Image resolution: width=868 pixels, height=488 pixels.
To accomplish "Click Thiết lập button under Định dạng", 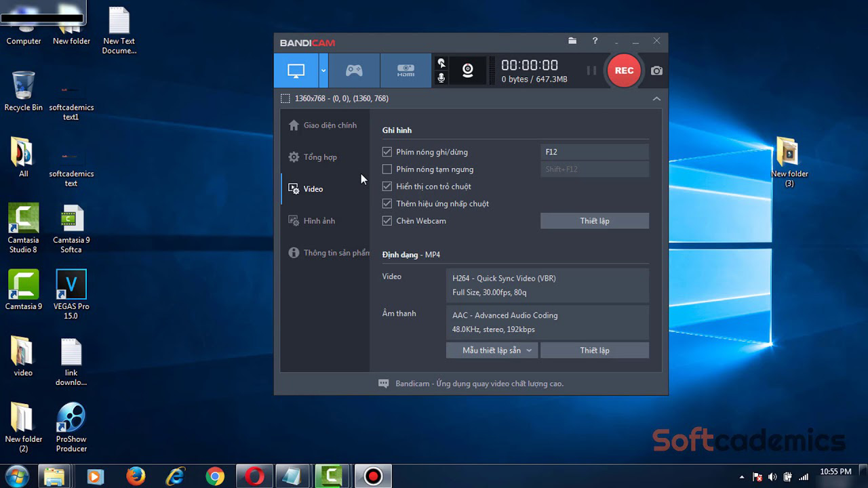I will pyautogui.click(x=595, y=350).
